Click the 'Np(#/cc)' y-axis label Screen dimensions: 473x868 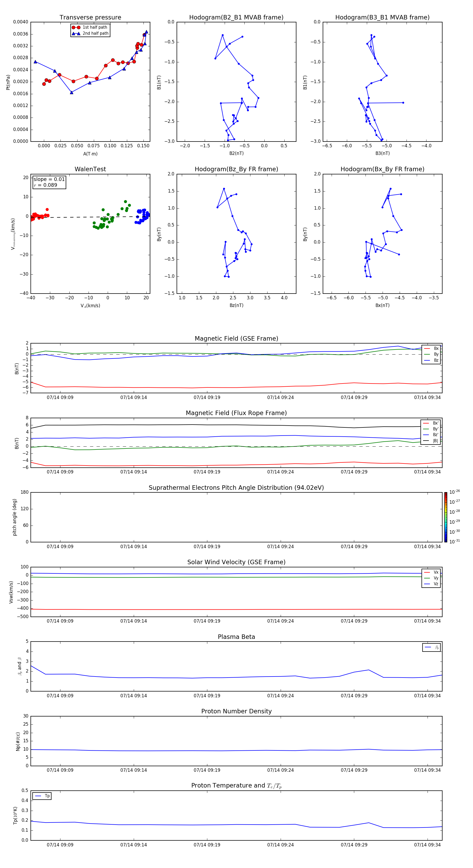18,741
